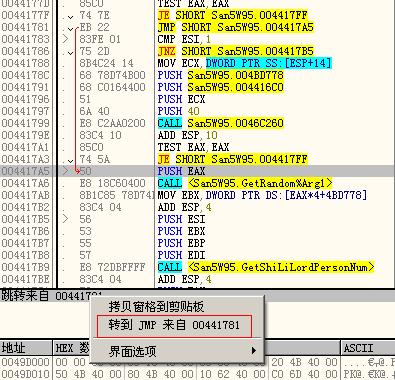Screen dimensions: 395x380
Task: Select the ADD ESP,10 instruction
Action: [x=187, y=135]
